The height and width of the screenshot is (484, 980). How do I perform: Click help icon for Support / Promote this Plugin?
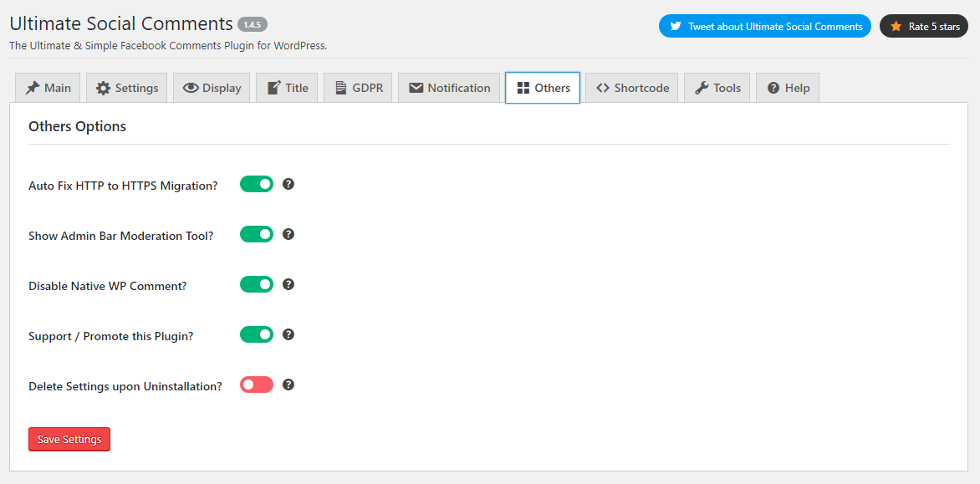[288, 334]
